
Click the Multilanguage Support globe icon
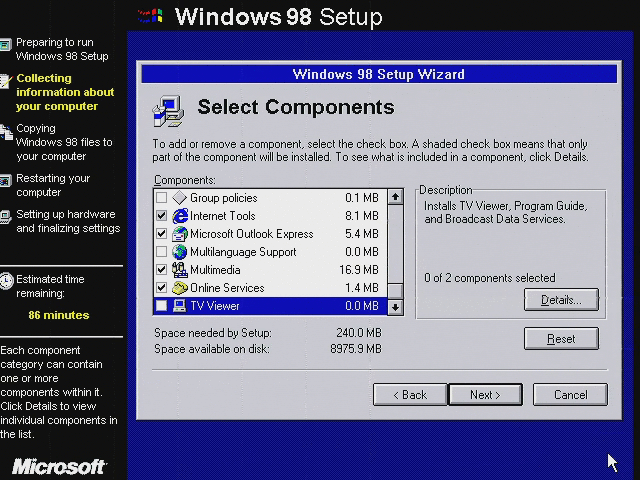(x=179, y=252)
